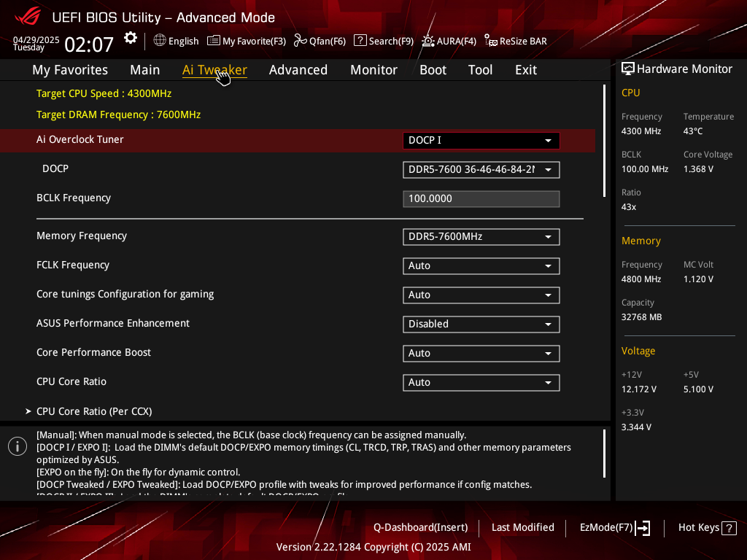The height and width of the screenshot is (560, 747).
Task: Click the Memory Capacity 32768 MB value
Action: (x=641, y=317)
